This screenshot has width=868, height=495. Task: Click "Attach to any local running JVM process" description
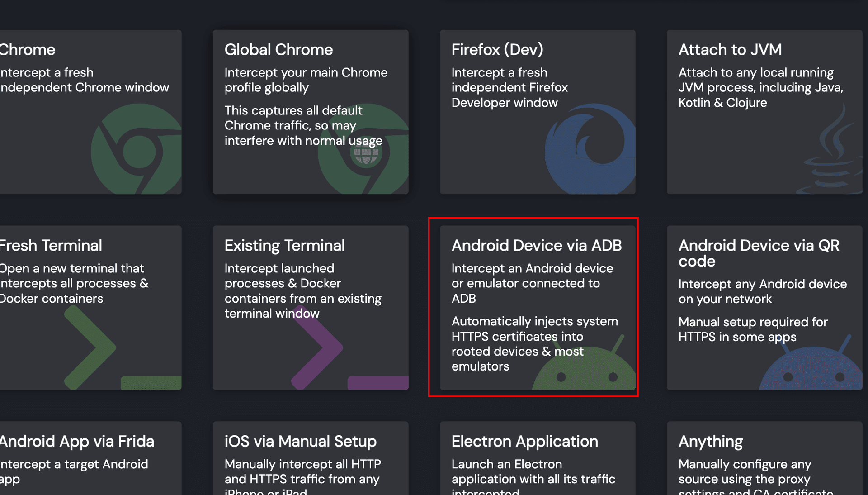tap(761, 88)
